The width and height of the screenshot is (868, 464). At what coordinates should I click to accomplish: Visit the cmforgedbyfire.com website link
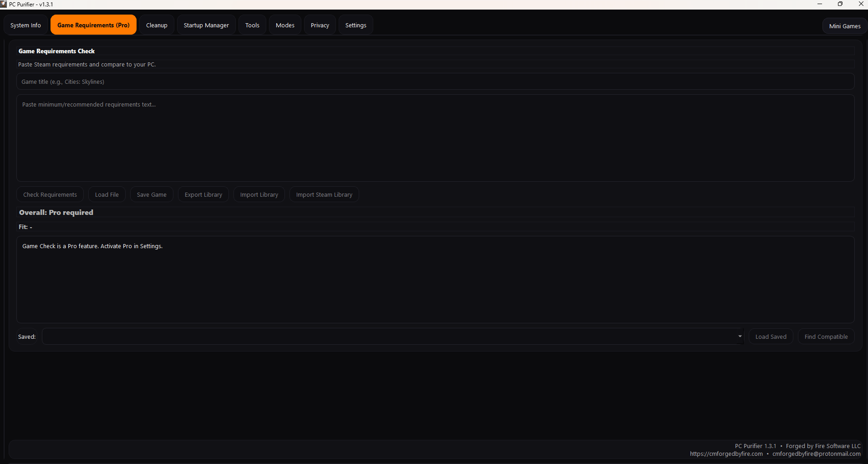click(x=726, y=454)
